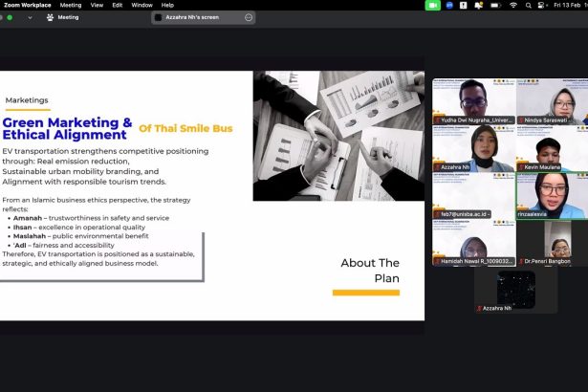Select Hamidah Nawal R's video tile
Screen dimensions: 588x392
[x=474, y=243]
